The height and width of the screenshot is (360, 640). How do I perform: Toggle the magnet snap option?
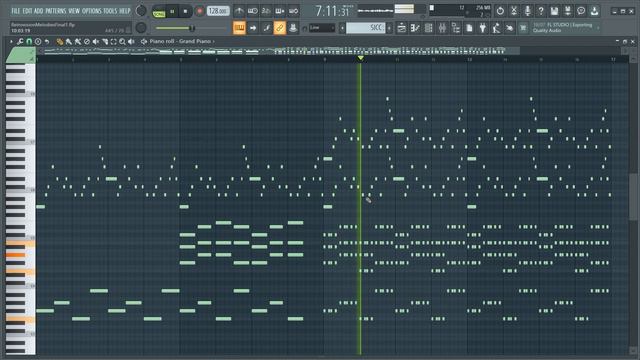(x=29, y=41)
